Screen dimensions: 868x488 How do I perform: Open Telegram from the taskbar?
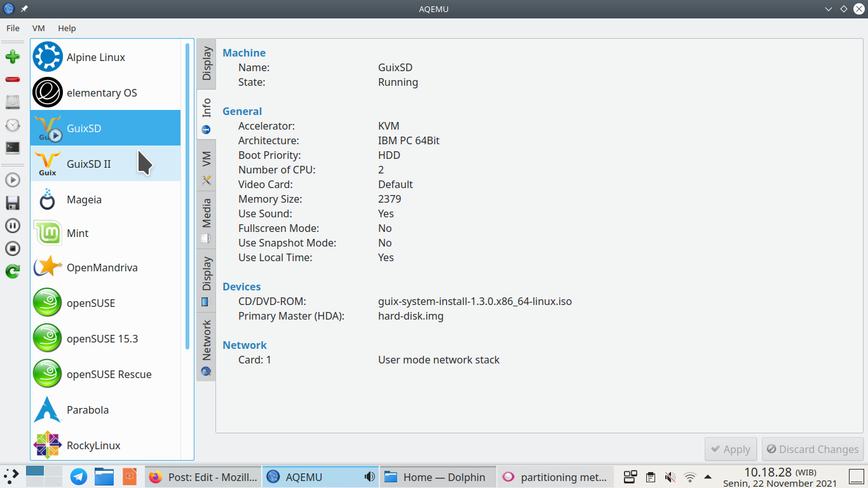tap(79, 477)
